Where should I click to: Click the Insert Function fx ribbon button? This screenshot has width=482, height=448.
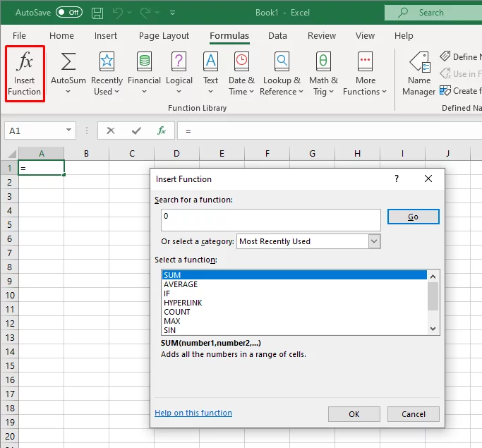coord(25,74)
